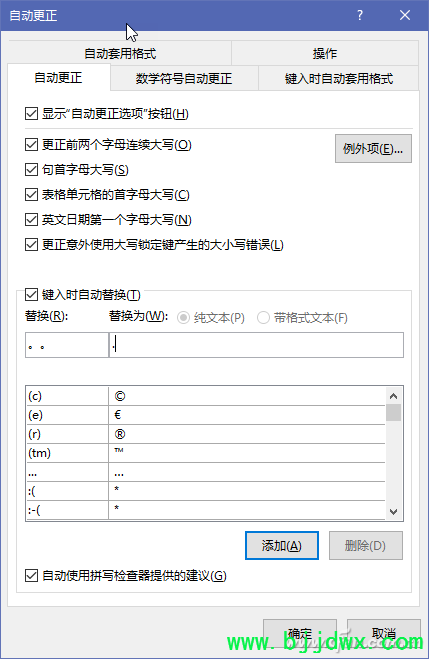Image resolution: width=429 pixels, height=659 pixels.
Task: Click the 替换为 text input field
Action: pyautogui.click(x=256, y=345)
